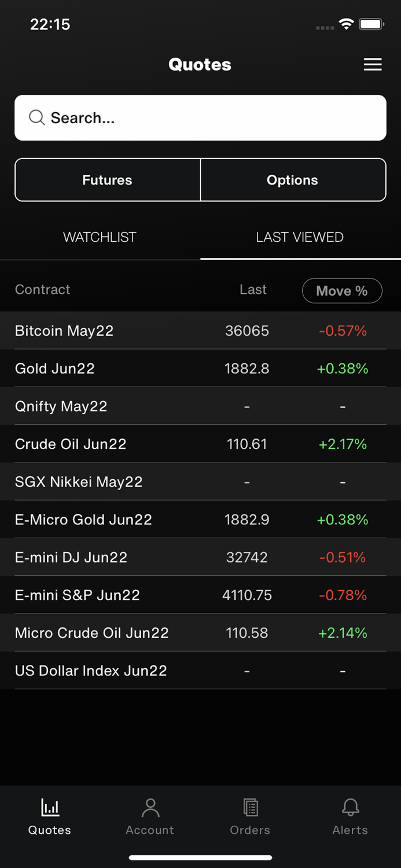Switch to the Futures segment

[x=108, y=180]
